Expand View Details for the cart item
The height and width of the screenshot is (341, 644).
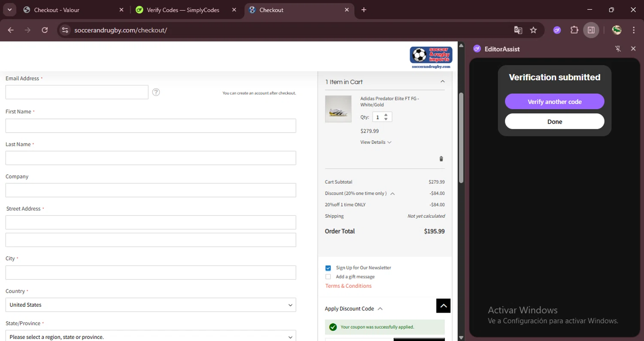pyautogui.click(x=376, y=142)
